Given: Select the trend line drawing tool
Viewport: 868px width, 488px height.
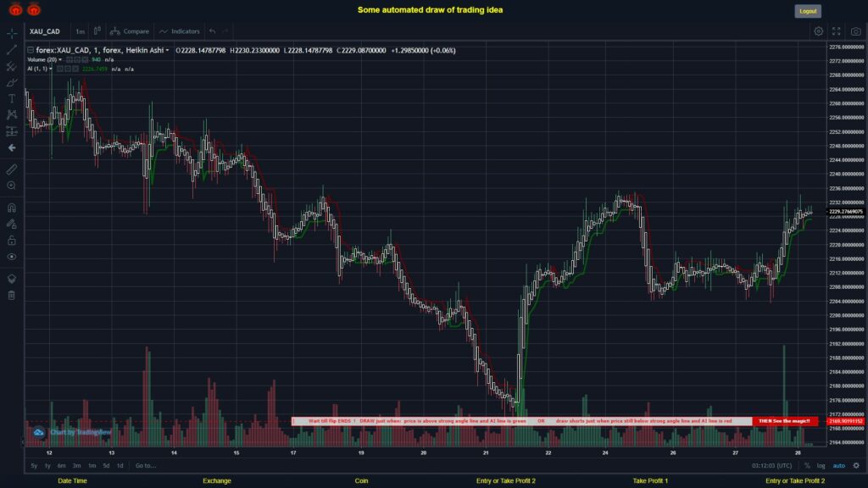Looking at the screenshot, I should click(x=12, y=50).
